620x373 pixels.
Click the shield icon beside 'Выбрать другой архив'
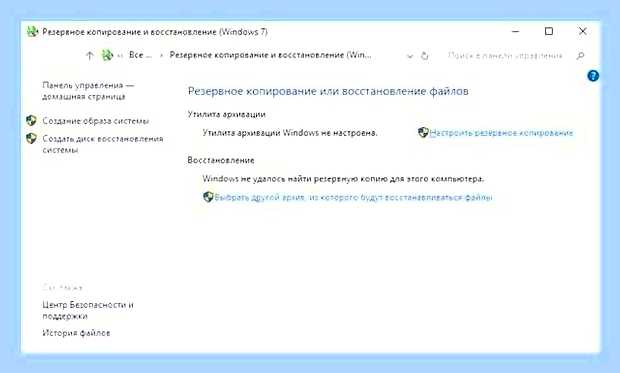(208, 197)
